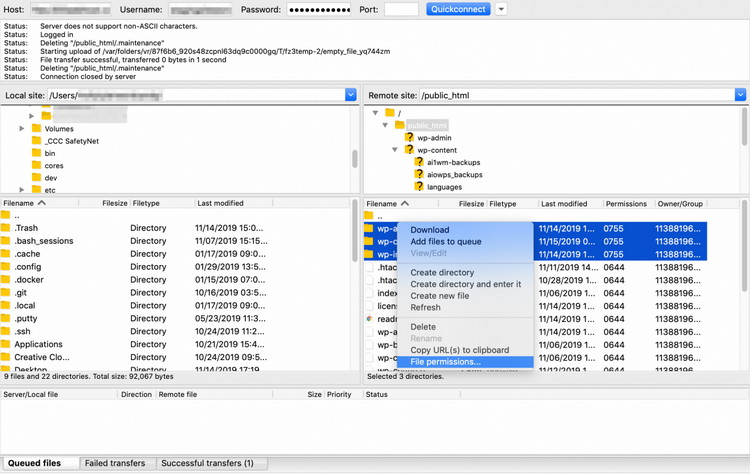Click the ai1wm-backups folder icon
This screenshot has width=750, height=474.
click(x=419, y=162)
